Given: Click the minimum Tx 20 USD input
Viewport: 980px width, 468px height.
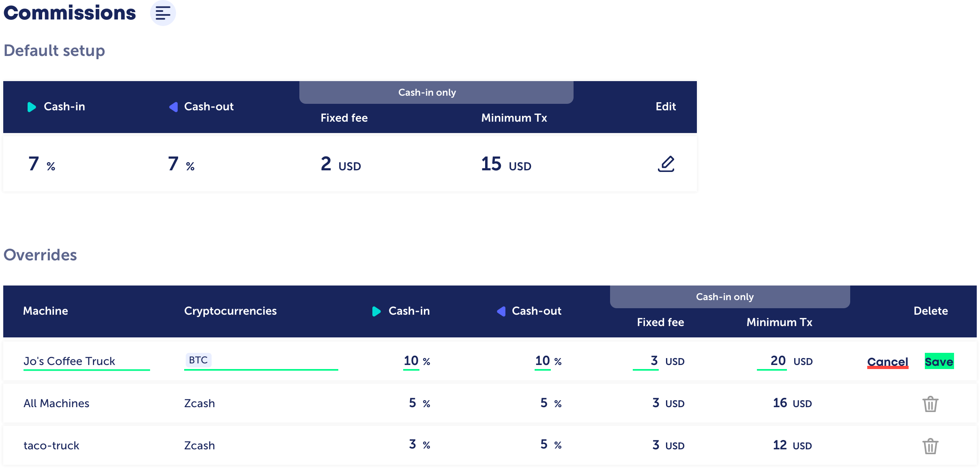Looking at the screenshot, I should tap(773, 361).
